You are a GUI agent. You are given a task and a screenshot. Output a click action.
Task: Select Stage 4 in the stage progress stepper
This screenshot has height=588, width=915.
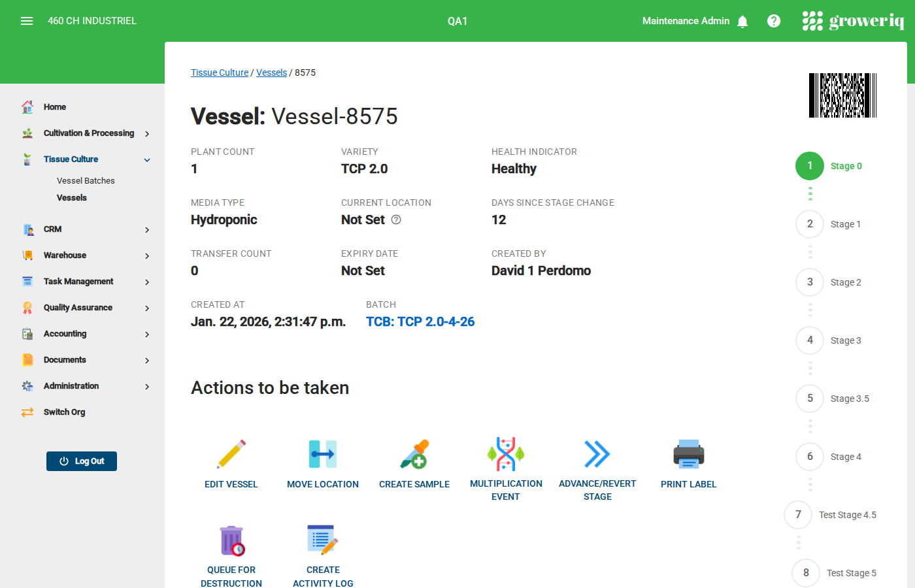click(x=810, y=457)
